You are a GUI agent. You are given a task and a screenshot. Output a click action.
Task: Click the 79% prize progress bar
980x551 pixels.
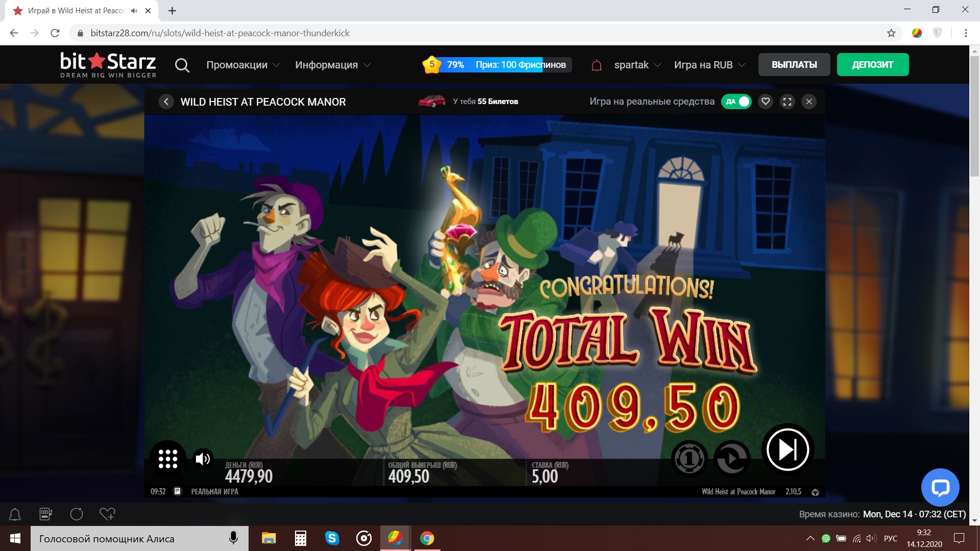click(505, 65)
